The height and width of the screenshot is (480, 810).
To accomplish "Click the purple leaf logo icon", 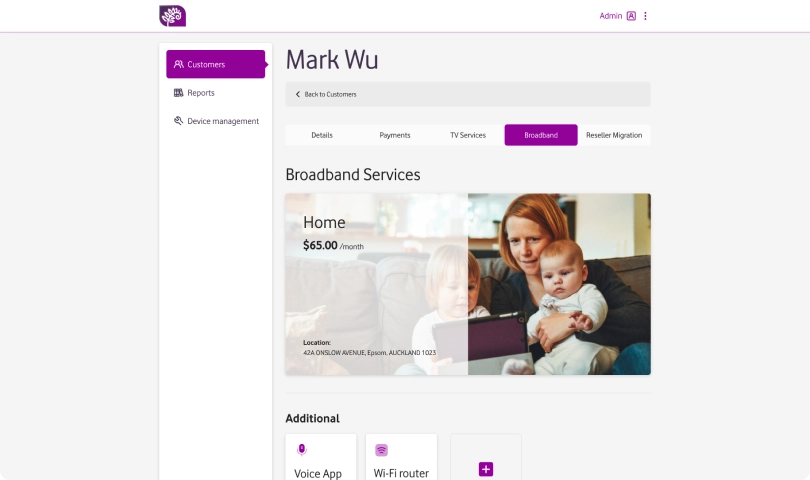I will (x=173, y=16).
